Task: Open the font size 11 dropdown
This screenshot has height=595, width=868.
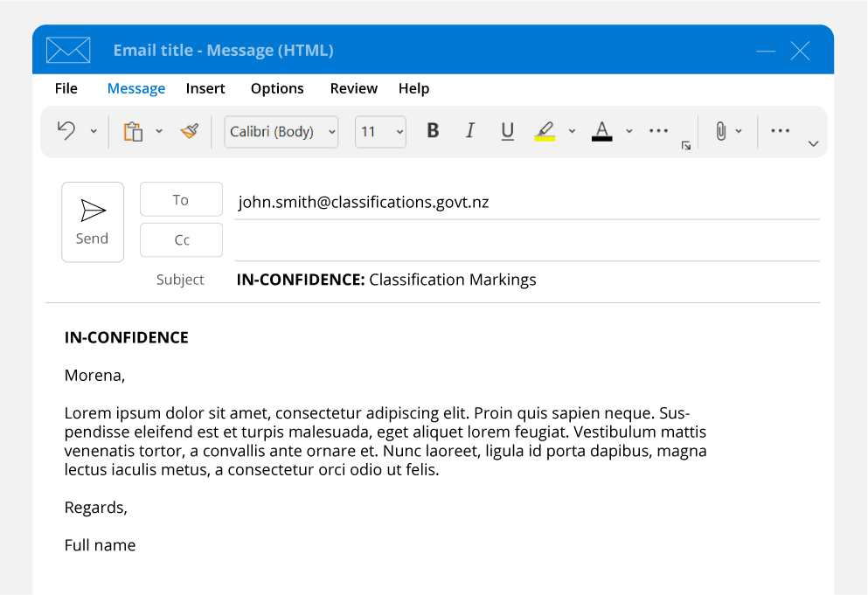Action: click(380, 132)
